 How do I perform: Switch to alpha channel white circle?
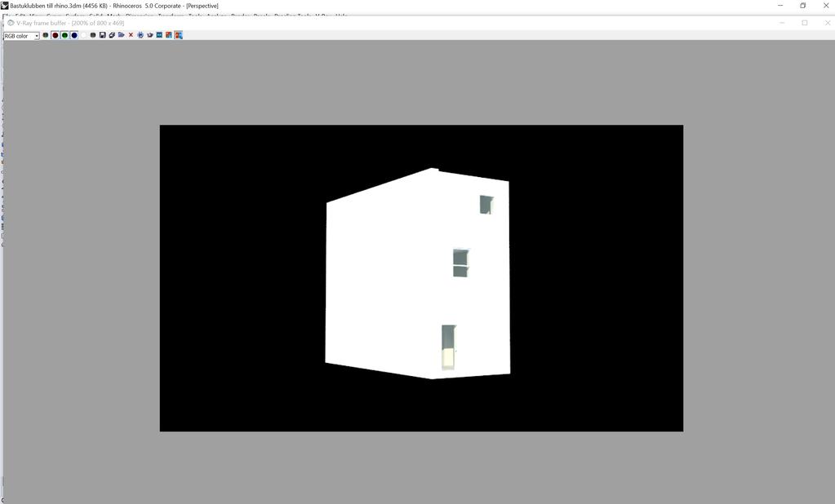[83, 35]
